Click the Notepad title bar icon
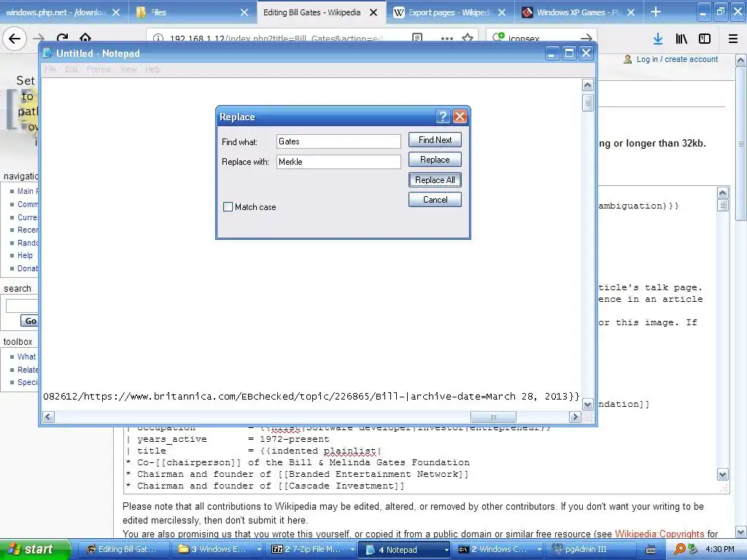The image size is (747, 560). point(47,53)
